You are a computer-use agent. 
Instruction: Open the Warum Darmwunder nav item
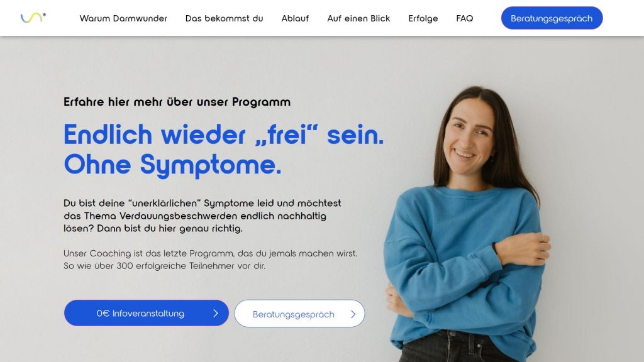(x=123, y=18)
